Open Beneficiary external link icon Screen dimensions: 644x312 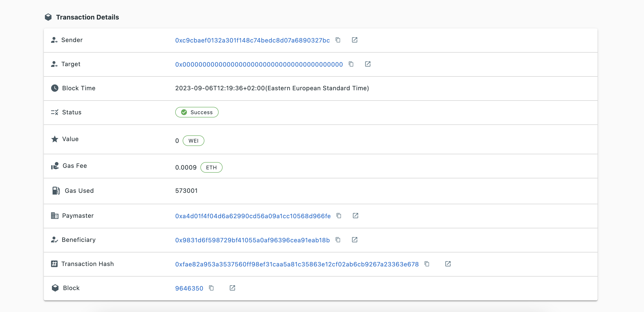point(354,240)
